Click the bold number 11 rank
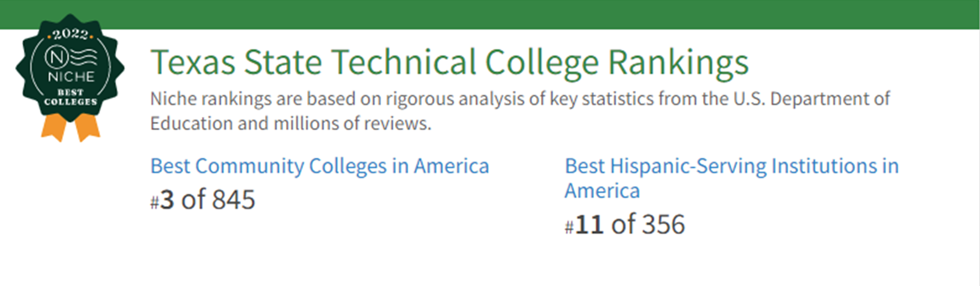This screenshot has height=286, width=980. (589, 224)
